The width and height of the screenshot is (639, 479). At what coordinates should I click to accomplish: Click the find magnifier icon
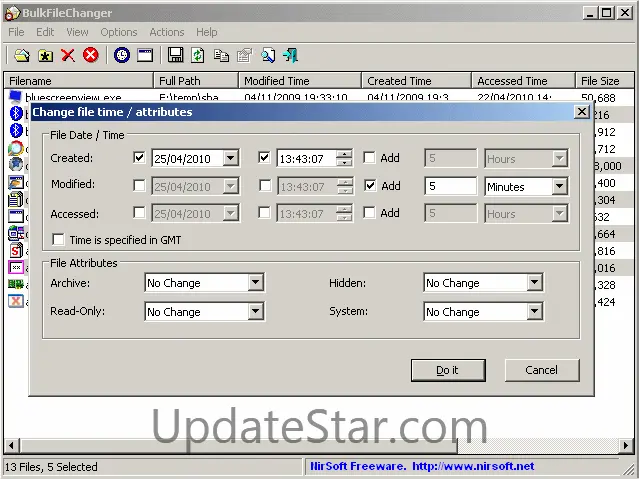(268, 55)
